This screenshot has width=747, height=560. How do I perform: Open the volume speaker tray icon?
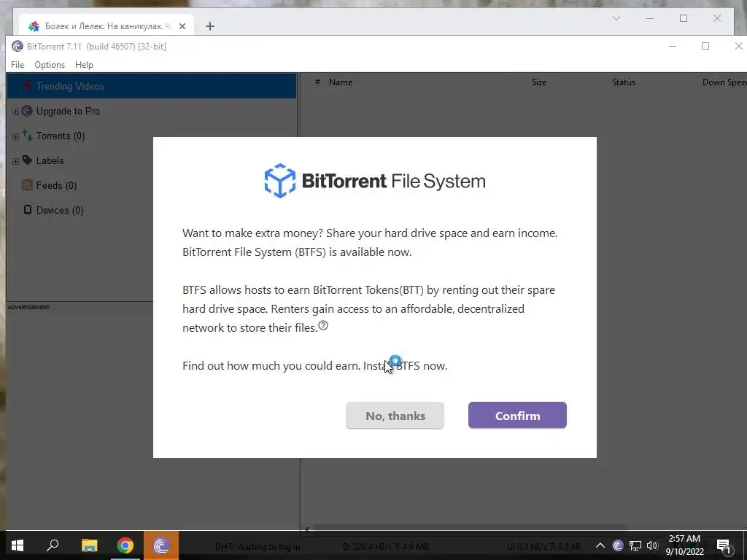[652, 545]
